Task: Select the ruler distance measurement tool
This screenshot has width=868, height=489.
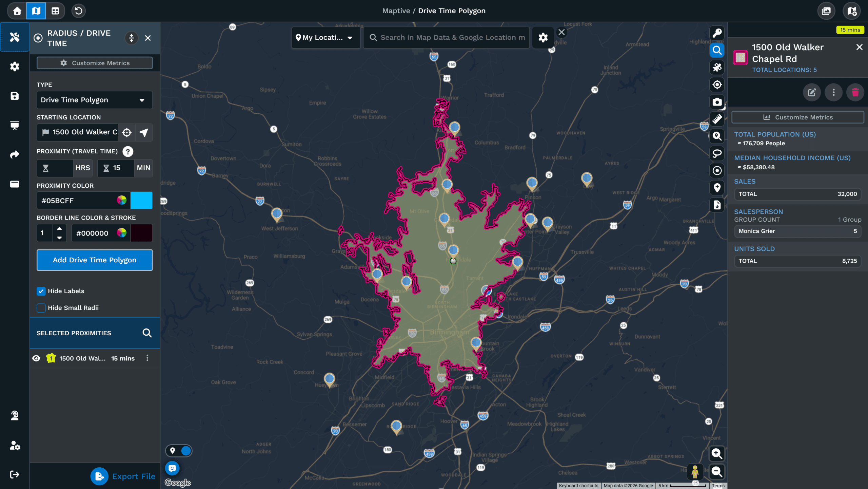Action: pyautogui.click(x=717, y=119)
